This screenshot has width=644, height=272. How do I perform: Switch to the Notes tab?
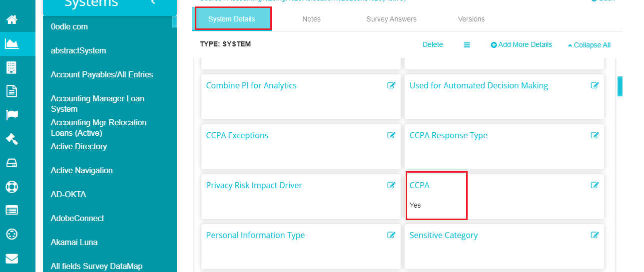[311, 19]
